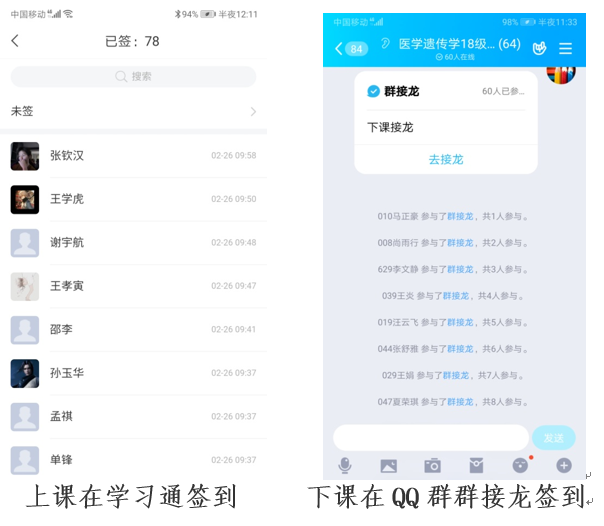The height and width of the screenshot is (526, 604).
Task: Click 群接龙 link in 047夏荣琪 message
Action: pyautogui.click(x=460, y=402)
